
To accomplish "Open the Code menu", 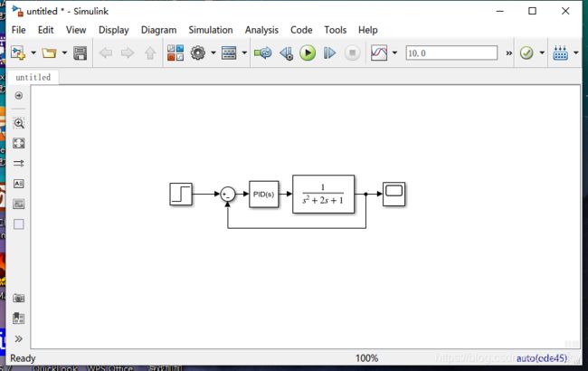I will click(x=301, y=30).
